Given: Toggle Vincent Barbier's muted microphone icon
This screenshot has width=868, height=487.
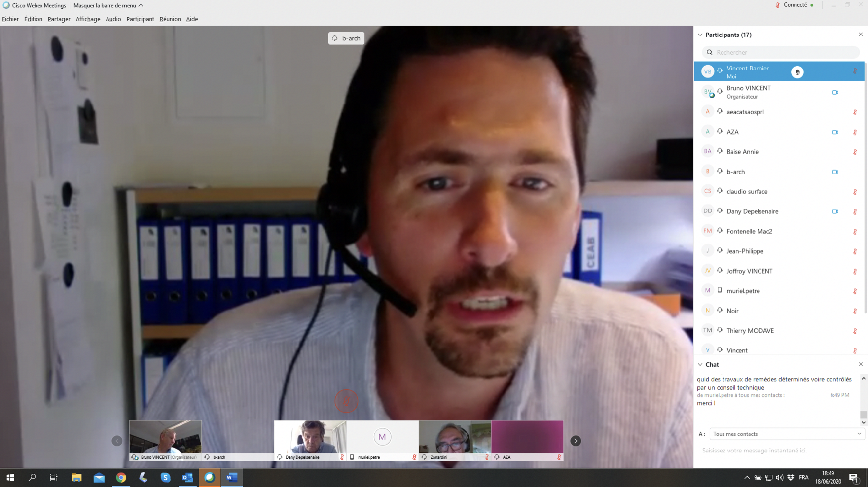Looking at the screenshot, I should click(x=855, y=71).
